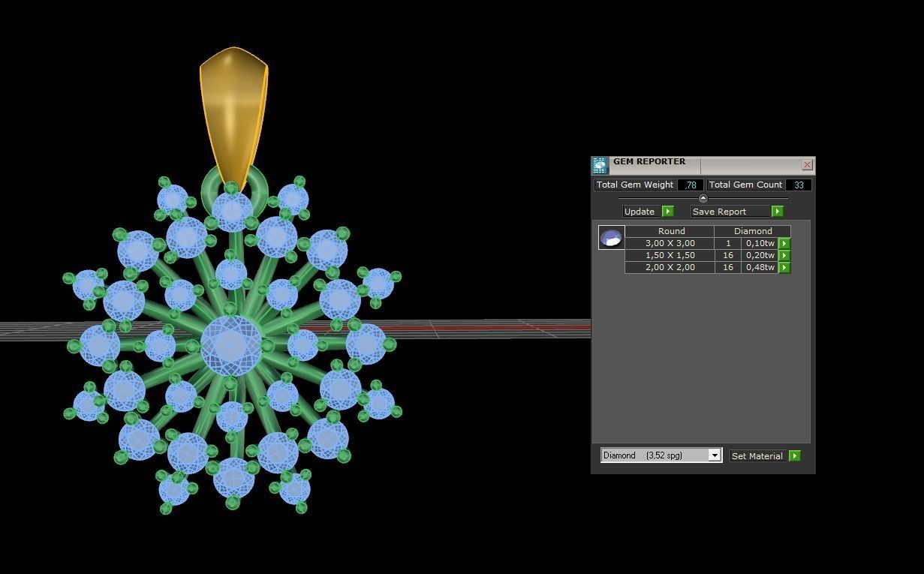Screen dimensions: 924x574
Task: Close the Gem Reporter panel
Action: click(807, 164)
